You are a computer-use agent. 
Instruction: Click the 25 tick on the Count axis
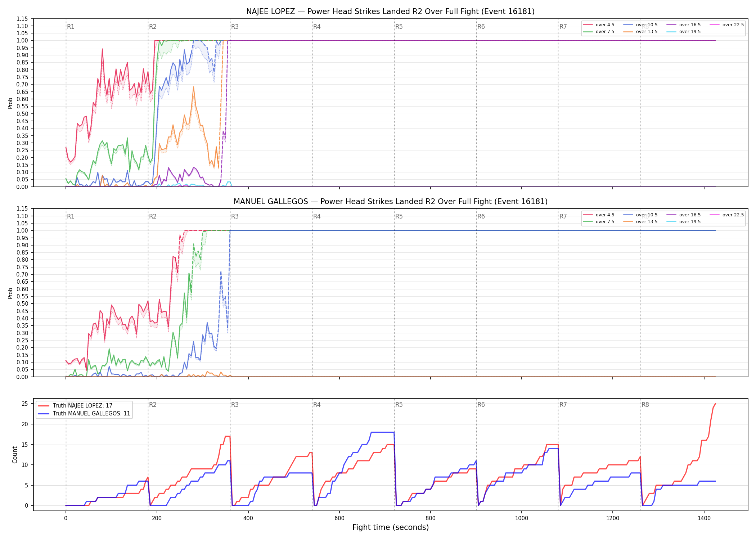click(25, 404)
